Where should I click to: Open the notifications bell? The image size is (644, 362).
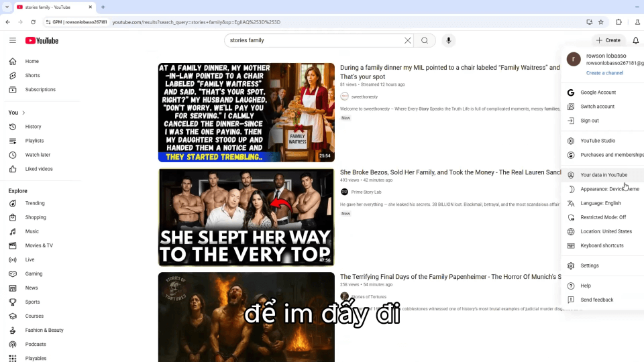coord(635,40)
